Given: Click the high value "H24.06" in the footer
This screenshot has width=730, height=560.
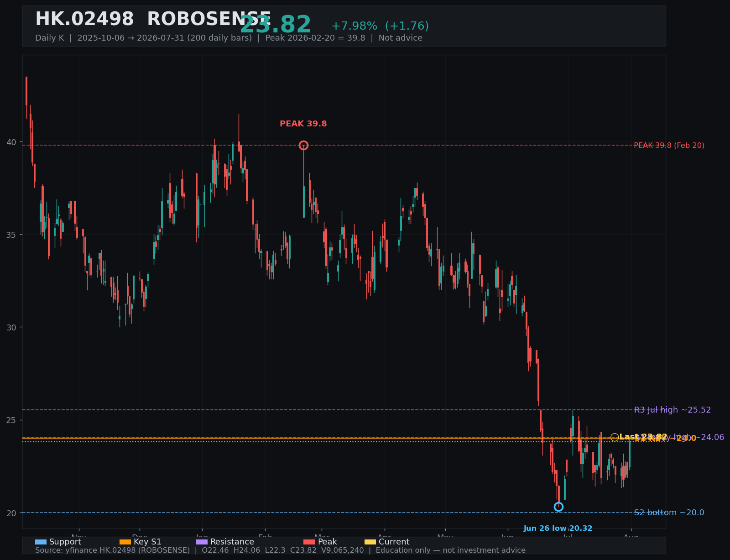Looking at the screenshot, I should coord(247,550).
